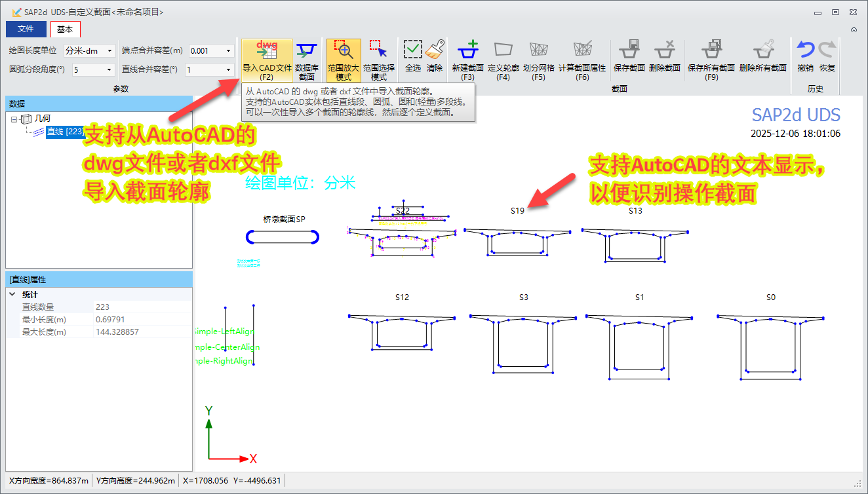Switch to the 基本 ribbon tab
Viewport: 868px width, 494px height.
tap(65, 29)
